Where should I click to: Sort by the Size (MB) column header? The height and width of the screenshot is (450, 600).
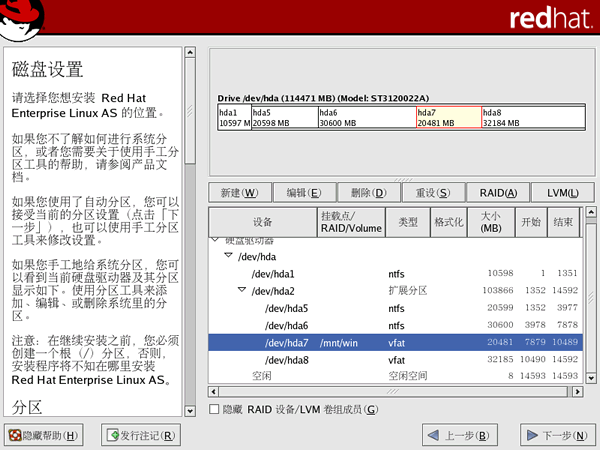(x=491, y=222)
